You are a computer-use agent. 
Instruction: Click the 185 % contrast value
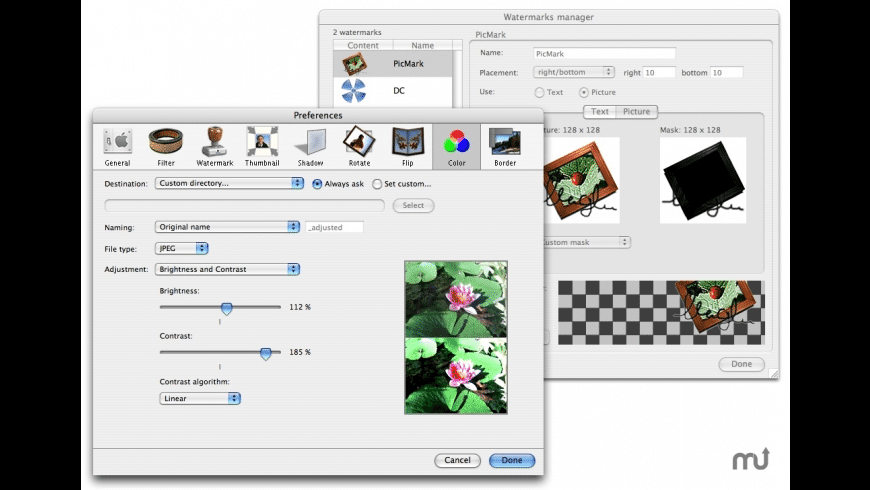[300, 352]
